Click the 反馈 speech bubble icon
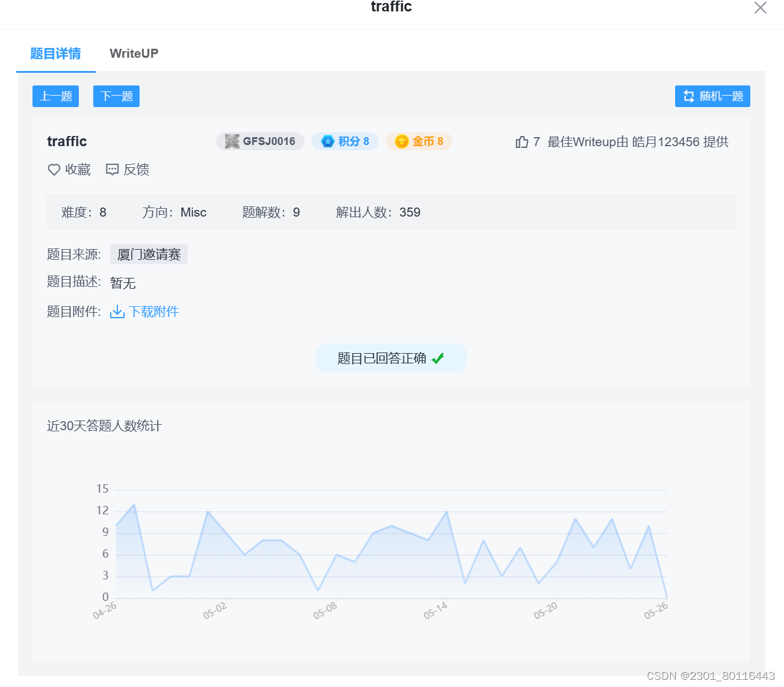The height and width of the screenshot is (687, 784). [x=113, y=169]
